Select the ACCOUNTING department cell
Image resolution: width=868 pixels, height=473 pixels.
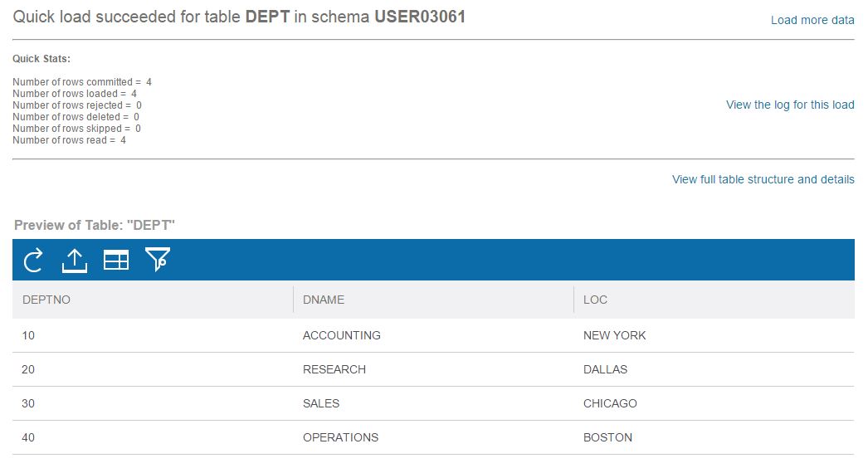point(342,335)
